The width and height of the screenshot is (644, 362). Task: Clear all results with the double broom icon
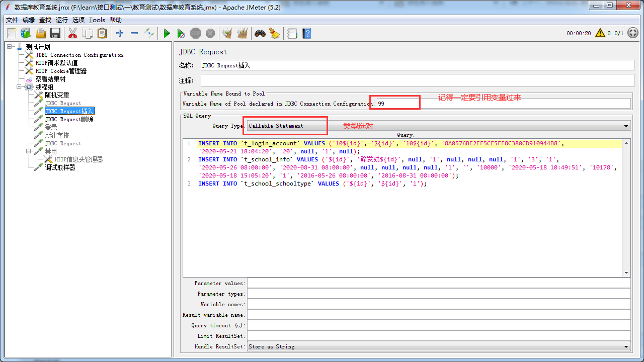(x=243, y=33)
